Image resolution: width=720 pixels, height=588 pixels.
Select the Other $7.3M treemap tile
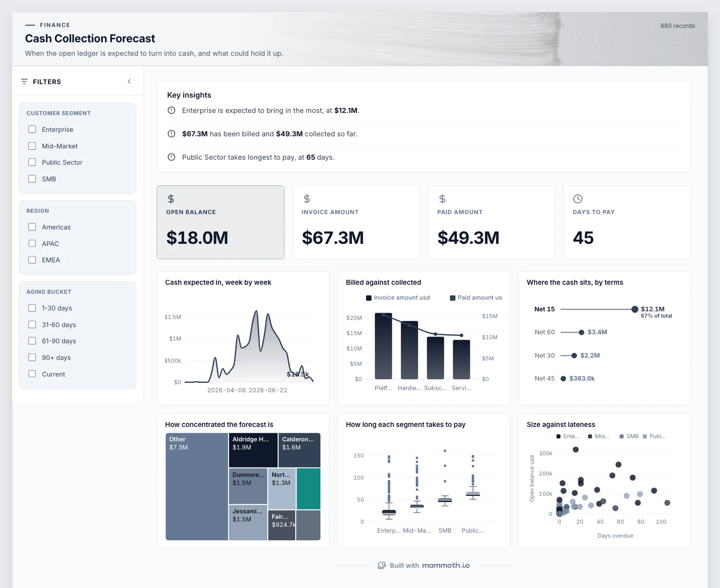197,486
